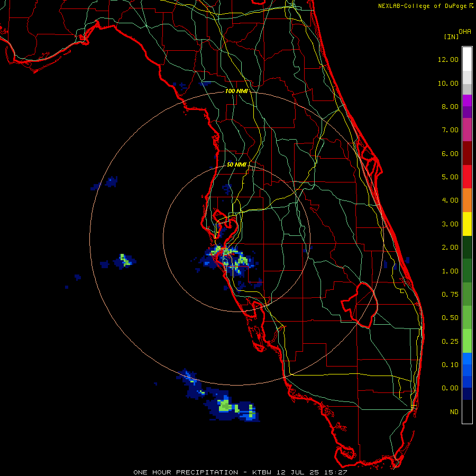Pick the dark red 6.00 legend swatch

coord(467,153)
